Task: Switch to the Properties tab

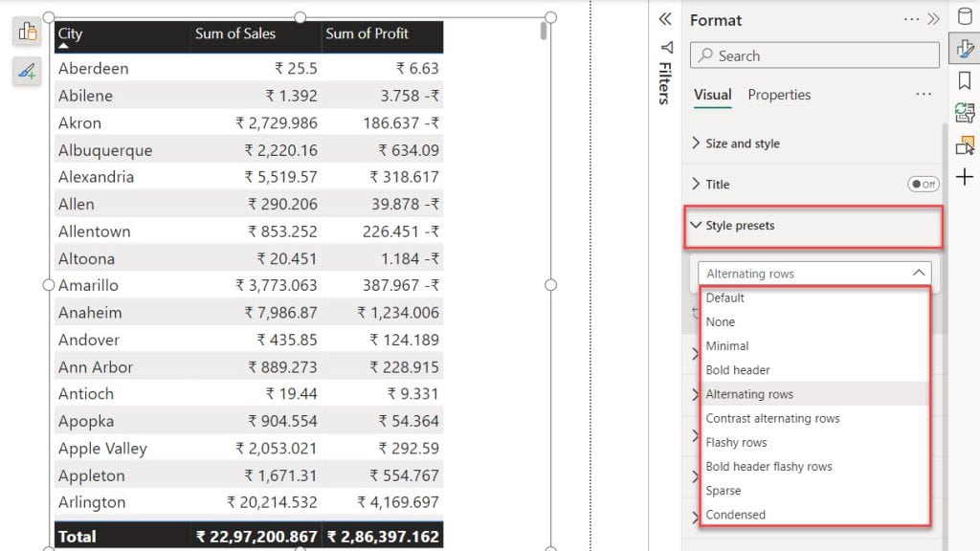Action: tap(779, 95)
